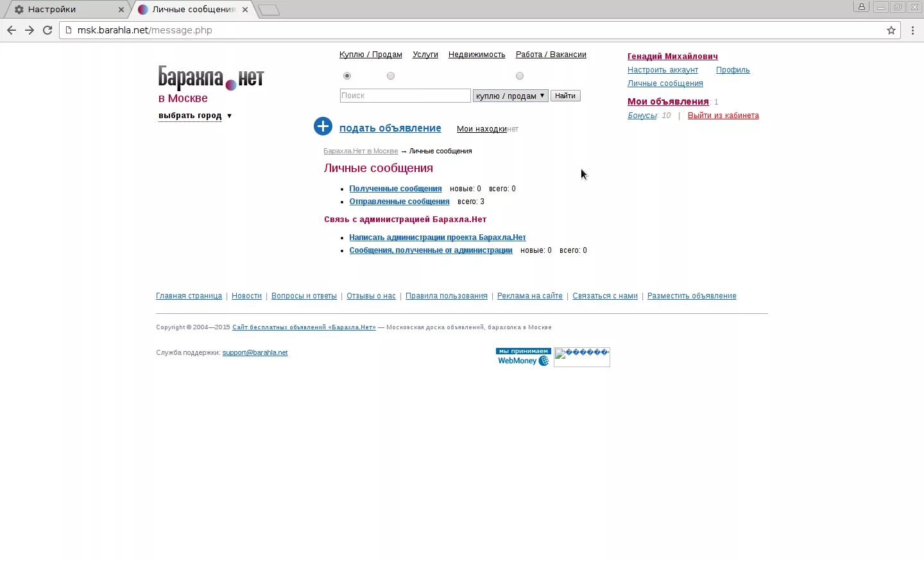Open the Бонусы link
Screen dimensions: 924x561
coord(642,116)
